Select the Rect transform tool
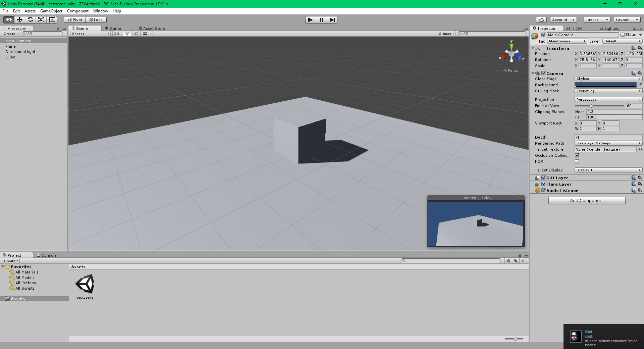This screenshot has height=349, width=644. coord(52,20)
